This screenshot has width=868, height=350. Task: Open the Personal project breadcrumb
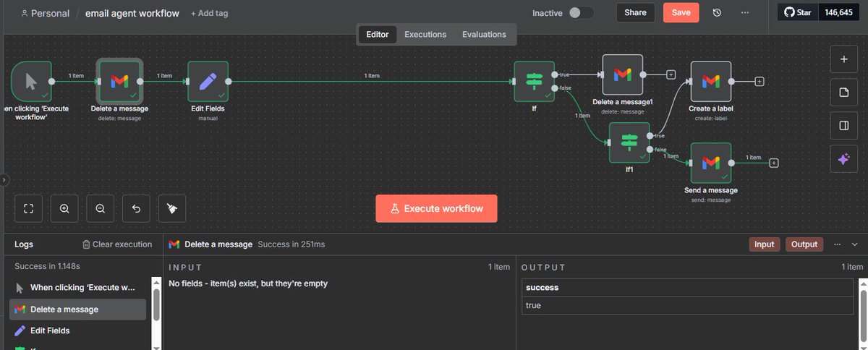(46, 13)
